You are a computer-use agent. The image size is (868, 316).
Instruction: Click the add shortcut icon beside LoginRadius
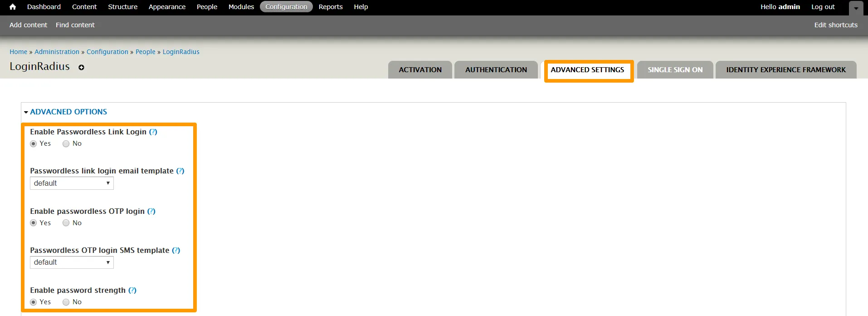click(81, 67)
